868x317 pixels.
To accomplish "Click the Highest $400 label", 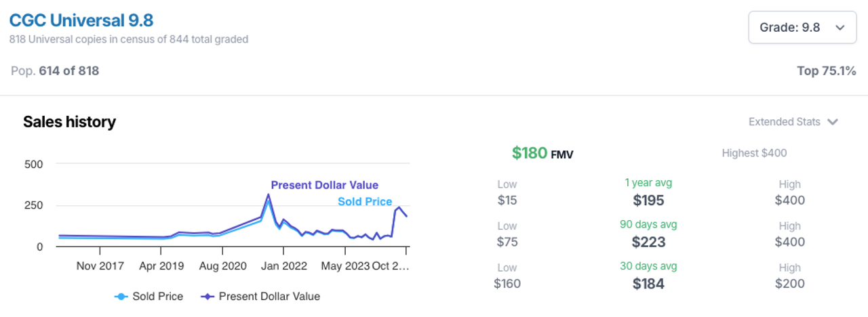I will pos(754,153).
